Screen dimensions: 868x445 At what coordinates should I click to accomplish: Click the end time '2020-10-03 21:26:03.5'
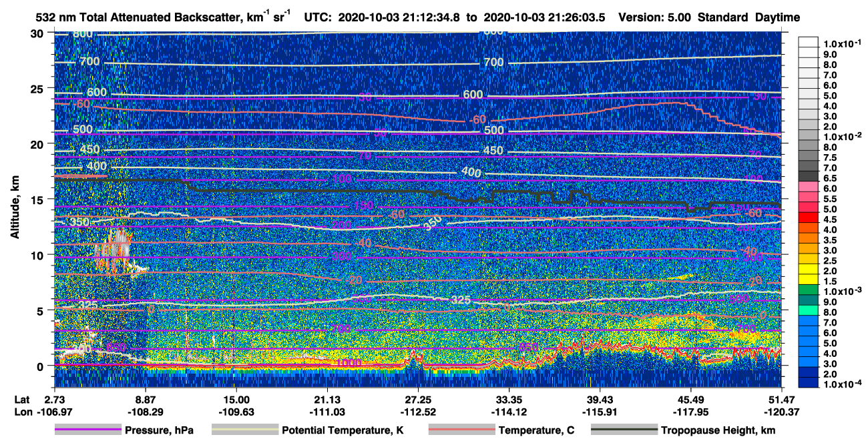point(546,18)
